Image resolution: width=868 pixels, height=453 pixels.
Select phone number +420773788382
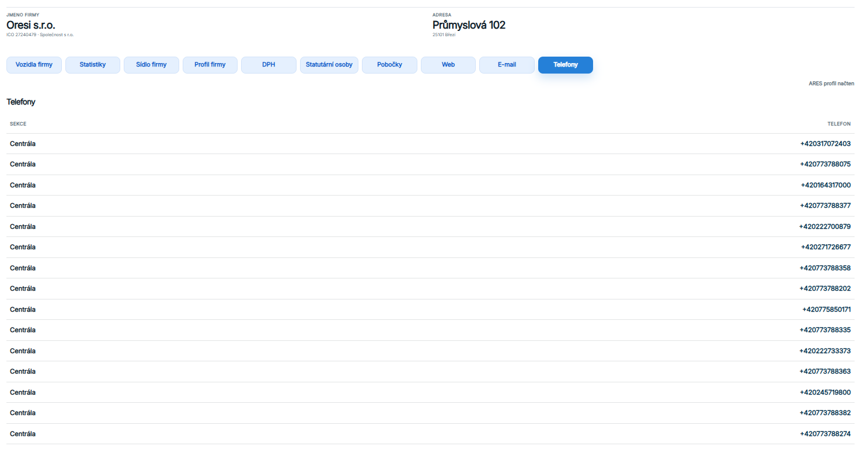(x=825, y=413)
